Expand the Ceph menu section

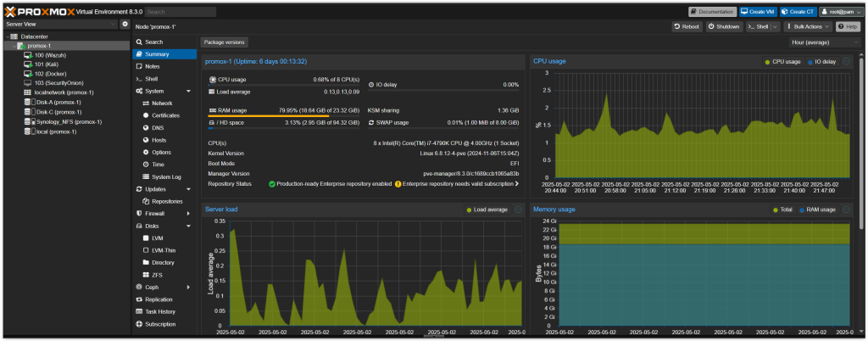coord(188,288)
